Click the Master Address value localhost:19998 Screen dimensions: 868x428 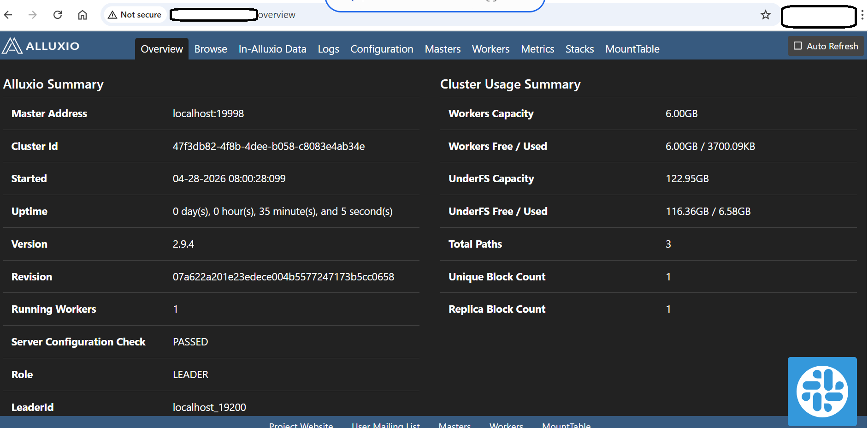208,113
